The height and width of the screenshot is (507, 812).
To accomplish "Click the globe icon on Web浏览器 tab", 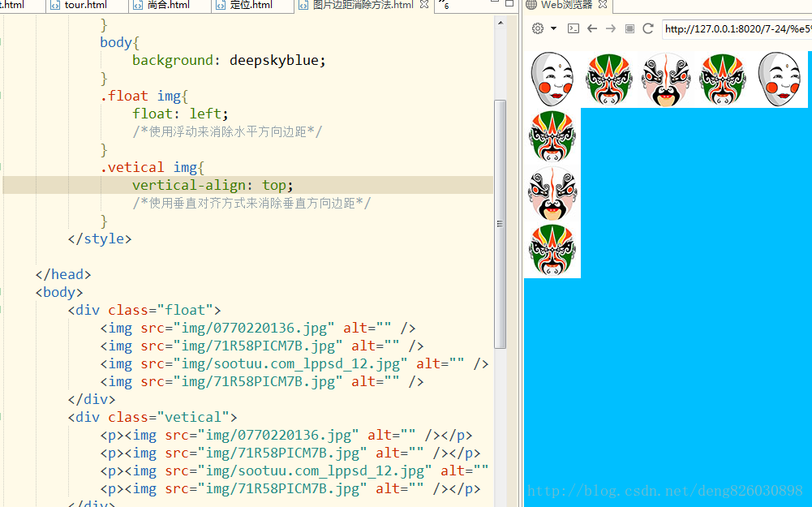I will point(531,5).
